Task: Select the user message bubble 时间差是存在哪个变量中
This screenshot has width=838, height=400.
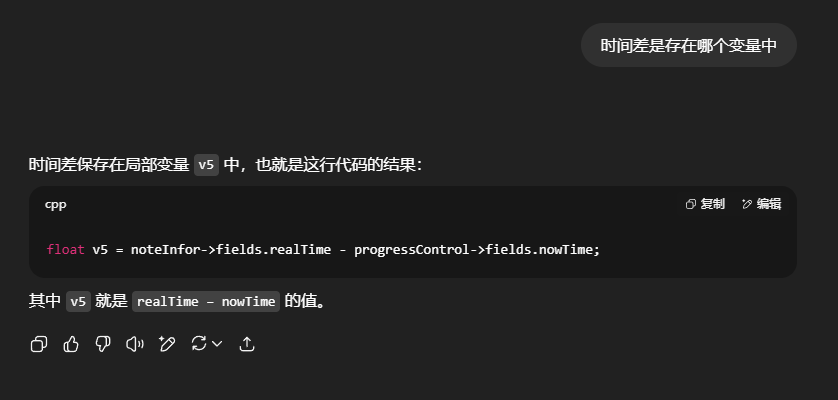Action: click(688, 45)
